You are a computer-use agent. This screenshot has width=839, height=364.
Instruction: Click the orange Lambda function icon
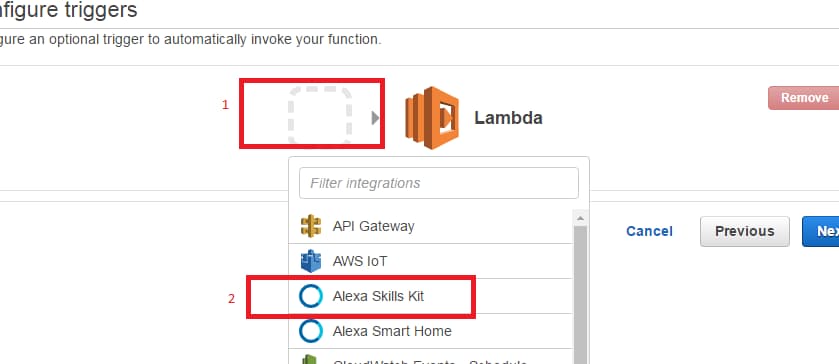(x=432, y=118)
